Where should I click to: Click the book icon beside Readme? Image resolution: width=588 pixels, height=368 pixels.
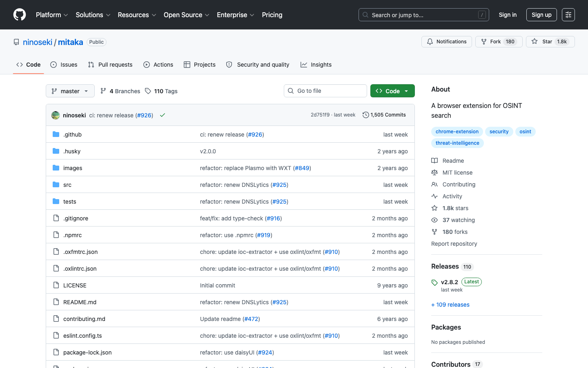pos(434,161)
